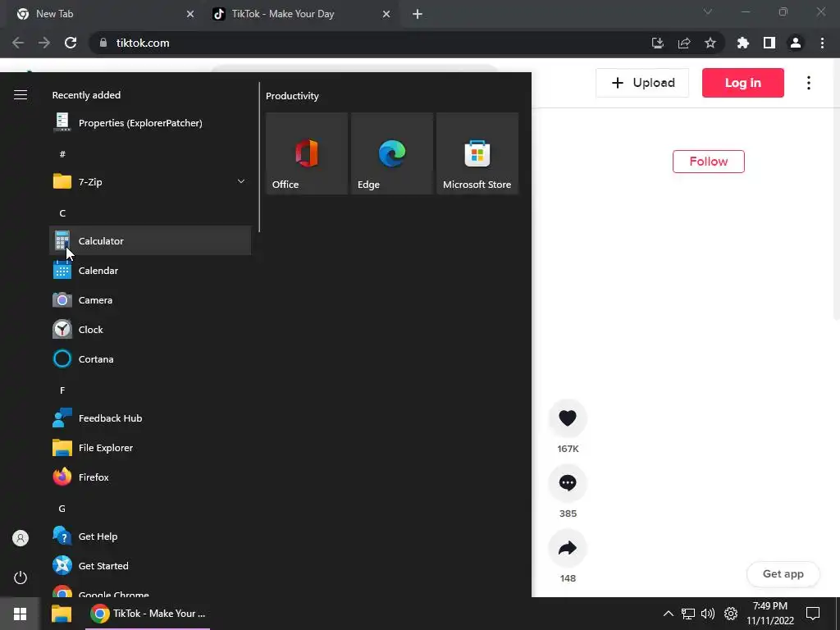This screenshot has width=840, height=630.
Task: Launch the Calendar app
Action: (150, 270)
